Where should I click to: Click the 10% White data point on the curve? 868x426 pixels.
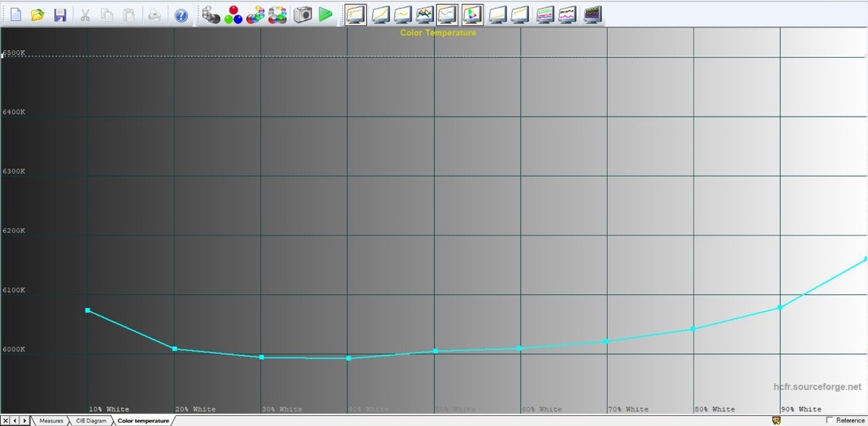click(88, 310)
